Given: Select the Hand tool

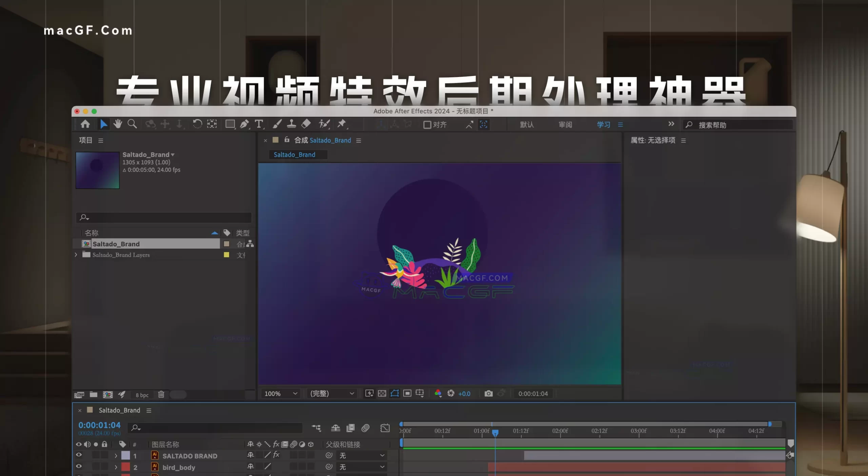Looking at the screenshot, I should 118,124.
